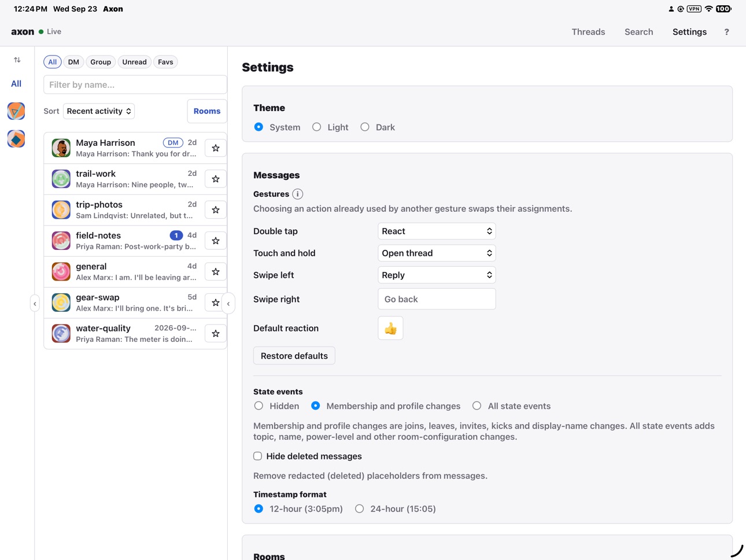This screenshot has height=560, width=746.
Task: Open the help question mark
Action: tap(727, 32)
